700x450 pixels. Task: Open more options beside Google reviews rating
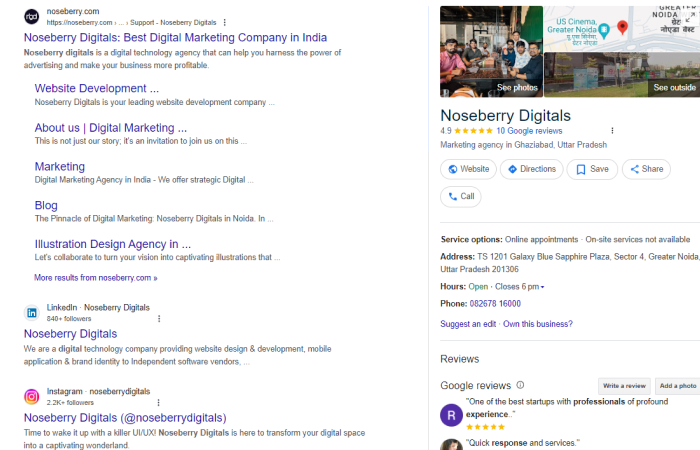[x=612, y=130]
